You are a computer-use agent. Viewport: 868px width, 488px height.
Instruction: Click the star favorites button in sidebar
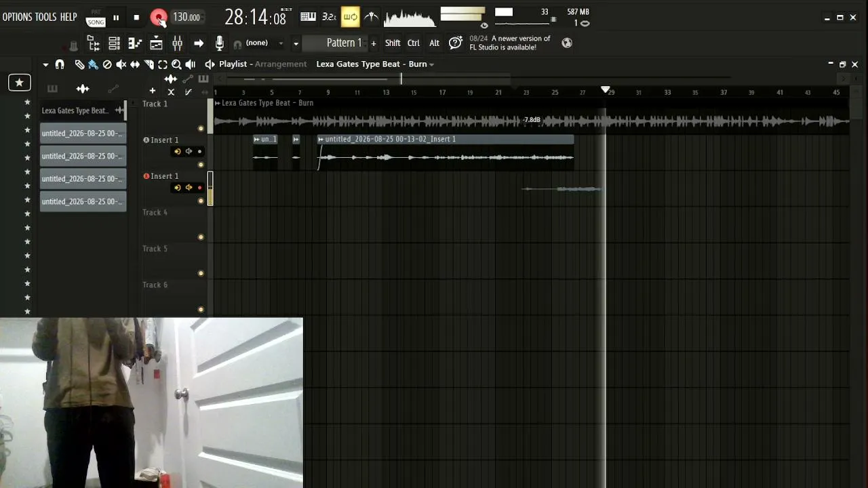(19, 83)
